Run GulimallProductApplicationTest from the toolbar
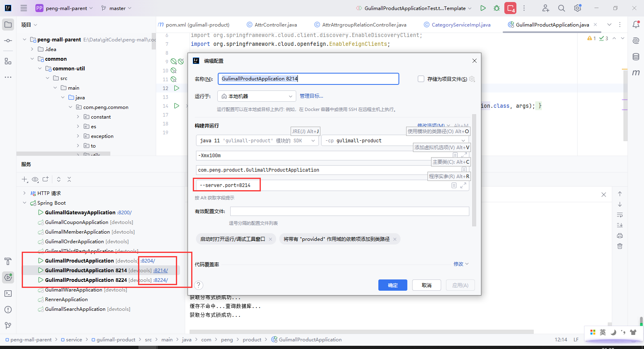 pos(483,8)
